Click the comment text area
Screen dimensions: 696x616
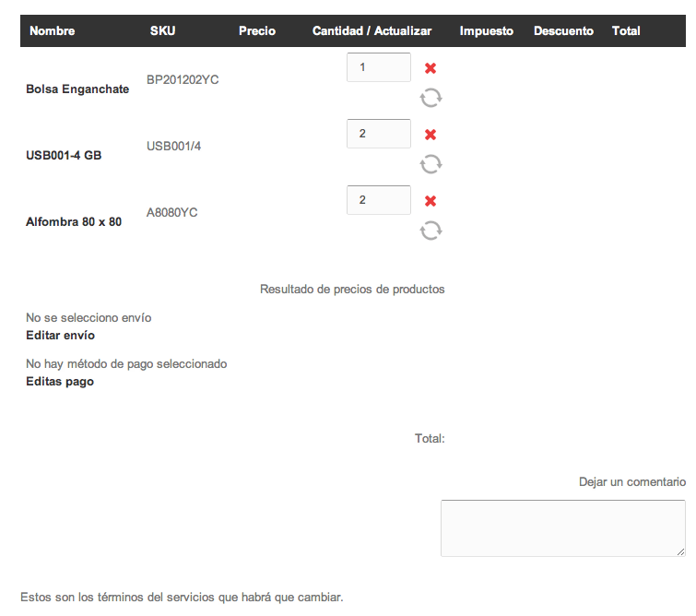click(563, 528)
